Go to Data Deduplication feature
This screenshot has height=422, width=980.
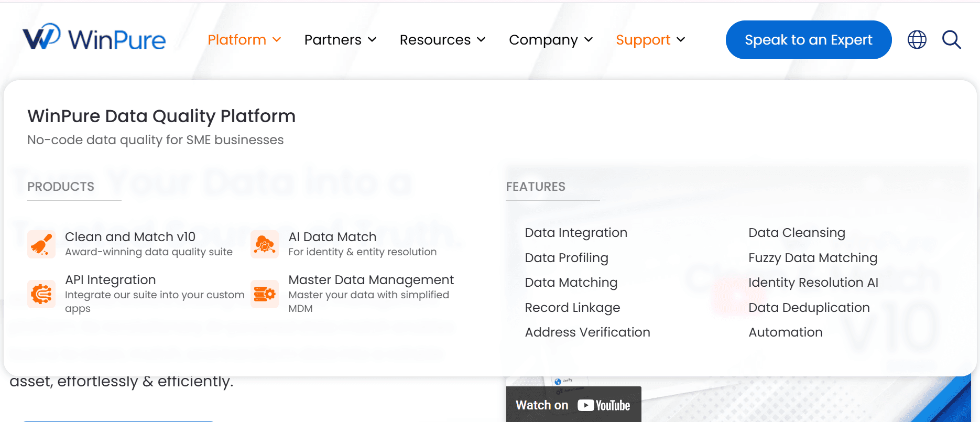809,308
